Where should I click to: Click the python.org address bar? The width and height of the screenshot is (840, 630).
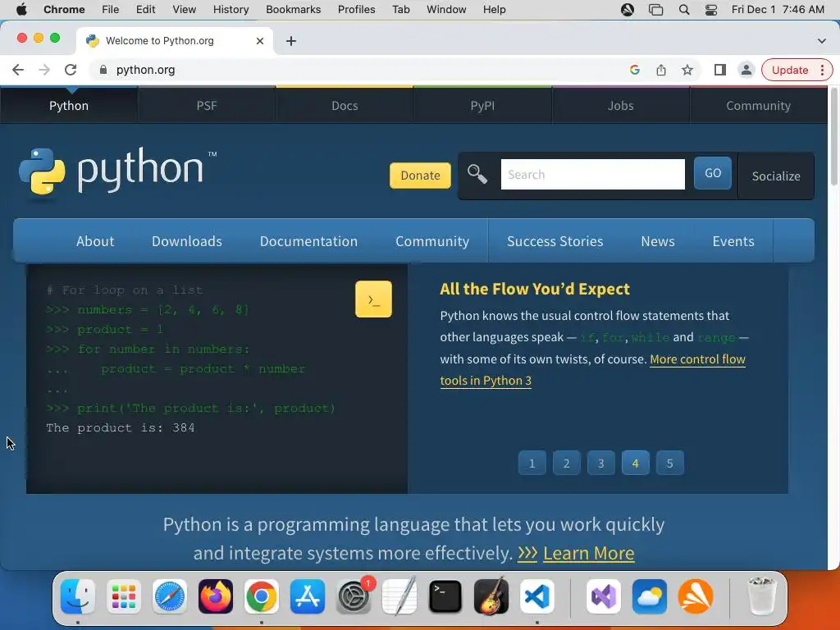coord(359,70)
